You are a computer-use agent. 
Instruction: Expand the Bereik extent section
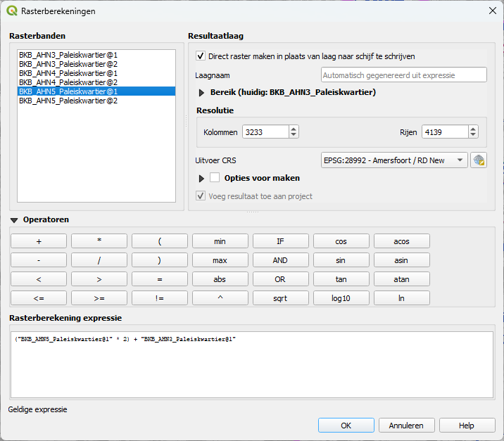(201, 92)
